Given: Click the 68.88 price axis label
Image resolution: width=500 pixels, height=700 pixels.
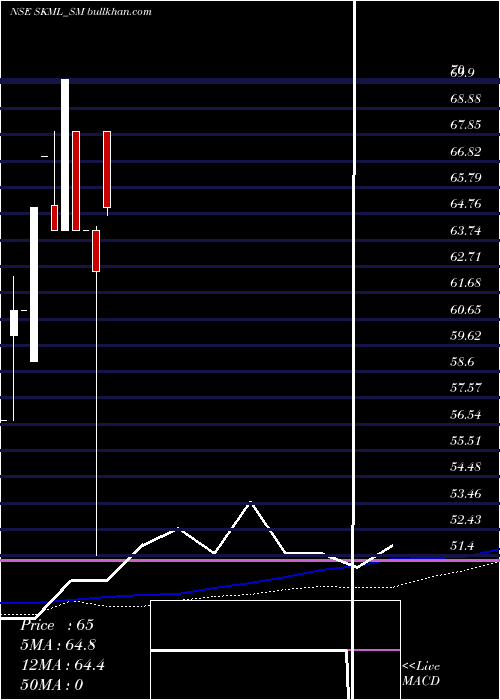Looking at the screenshot, I should click(466, 98).
